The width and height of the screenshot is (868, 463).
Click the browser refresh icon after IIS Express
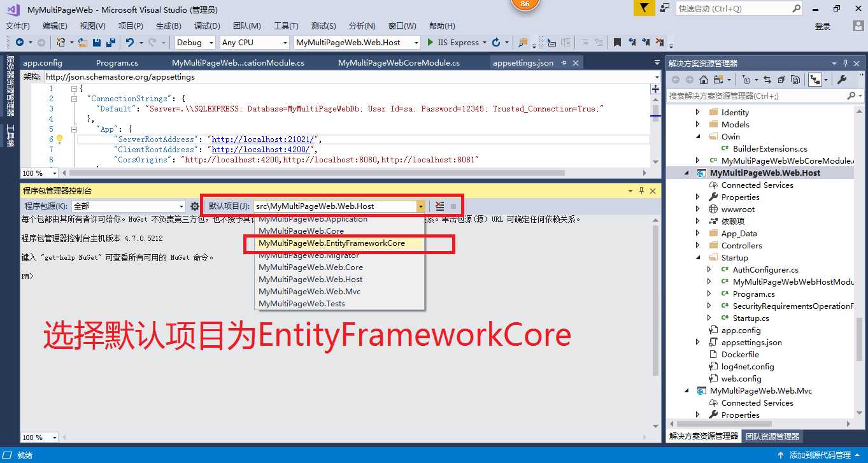[496, 43]
